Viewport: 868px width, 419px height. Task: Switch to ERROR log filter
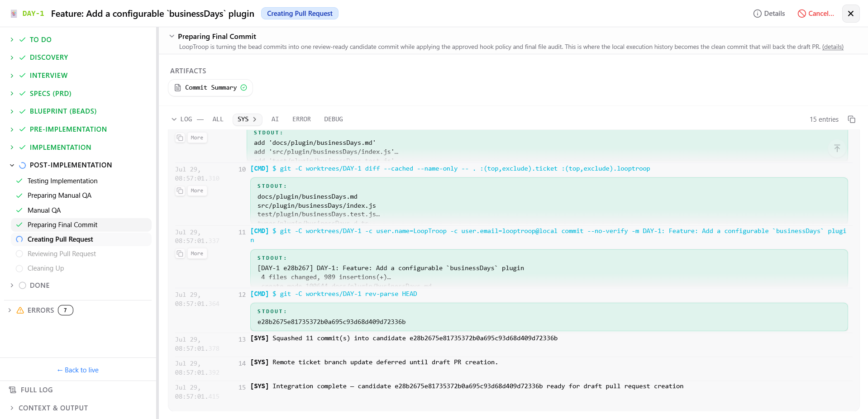click(x=301, y=119)
